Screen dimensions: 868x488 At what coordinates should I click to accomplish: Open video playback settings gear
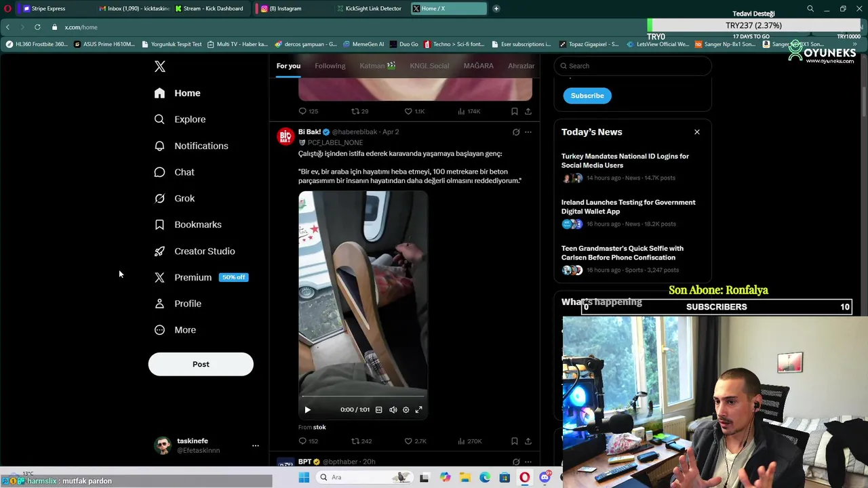(x=406, y=409)
